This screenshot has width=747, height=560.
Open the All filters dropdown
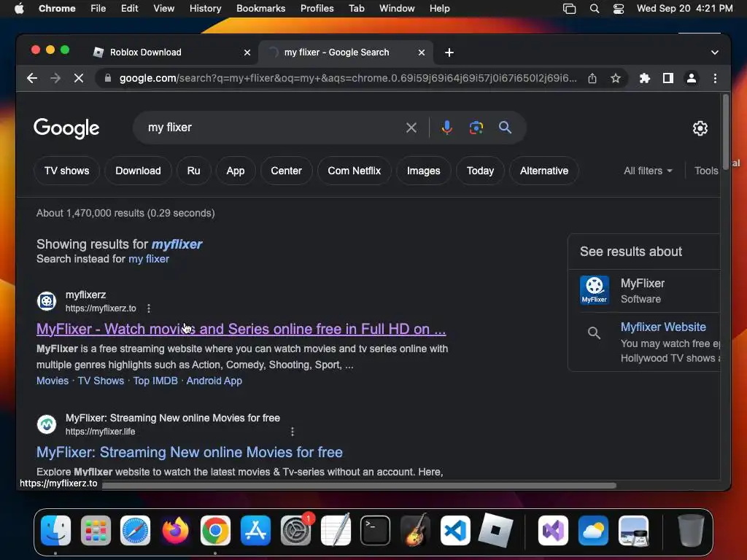[x=648, y=171]
